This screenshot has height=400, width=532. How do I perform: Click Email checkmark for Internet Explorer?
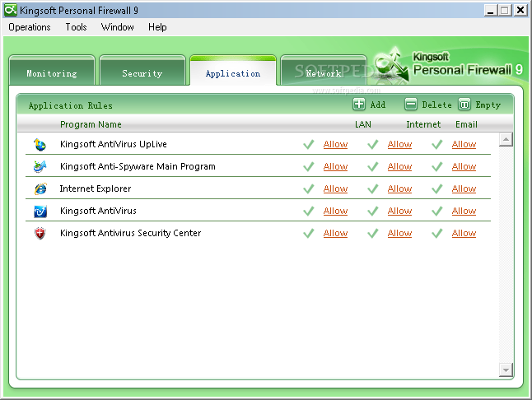point(437,188)
